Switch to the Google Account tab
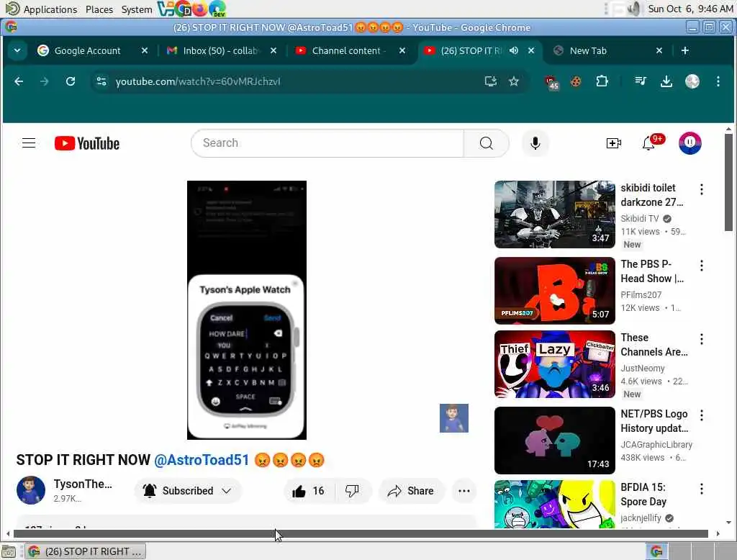 tap(87, 50)
